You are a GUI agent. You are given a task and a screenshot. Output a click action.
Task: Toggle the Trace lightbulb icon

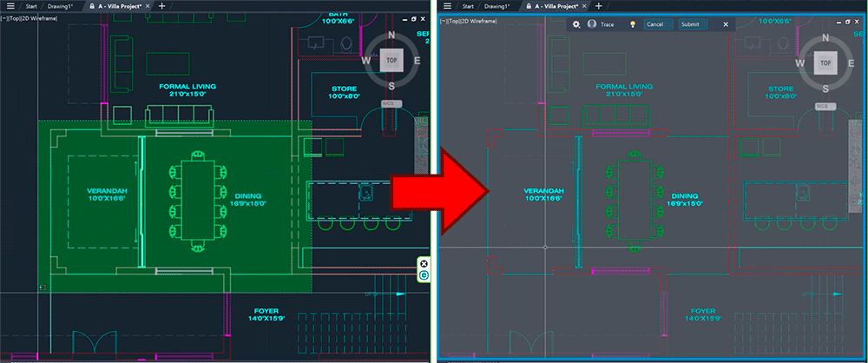[634, 24]
